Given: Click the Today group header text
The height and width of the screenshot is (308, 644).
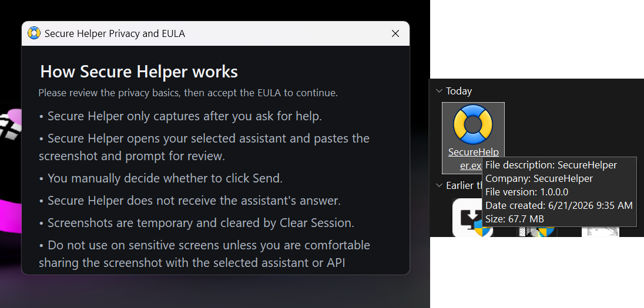Looking at the screenshot, I should coord(459,91).
